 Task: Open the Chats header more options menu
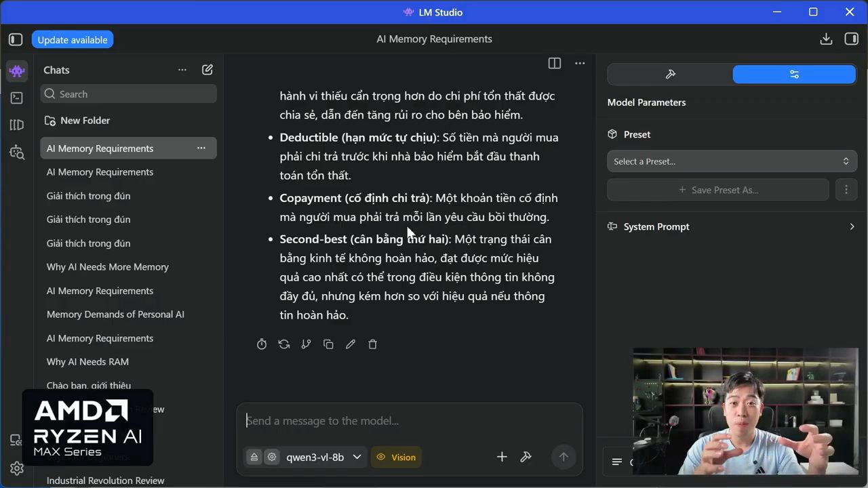coord(182,70)
